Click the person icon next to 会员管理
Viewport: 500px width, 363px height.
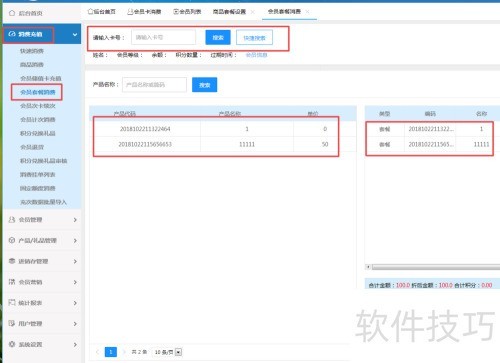(x=12, y=219)
